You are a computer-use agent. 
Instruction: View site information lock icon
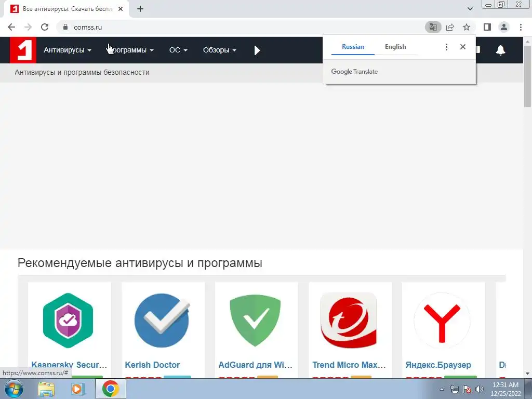point(65,27)
